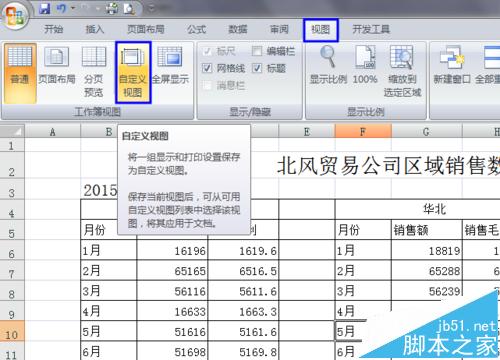
Task: Click the cell with value 6516.5
Action: tap(243, 271)
